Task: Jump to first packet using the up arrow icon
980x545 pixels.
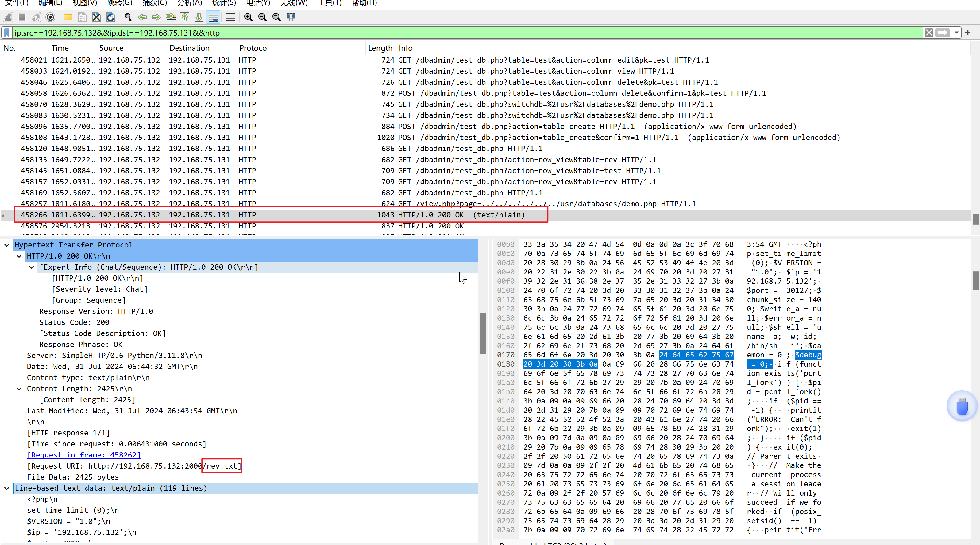Action: (x=185, y=17)
